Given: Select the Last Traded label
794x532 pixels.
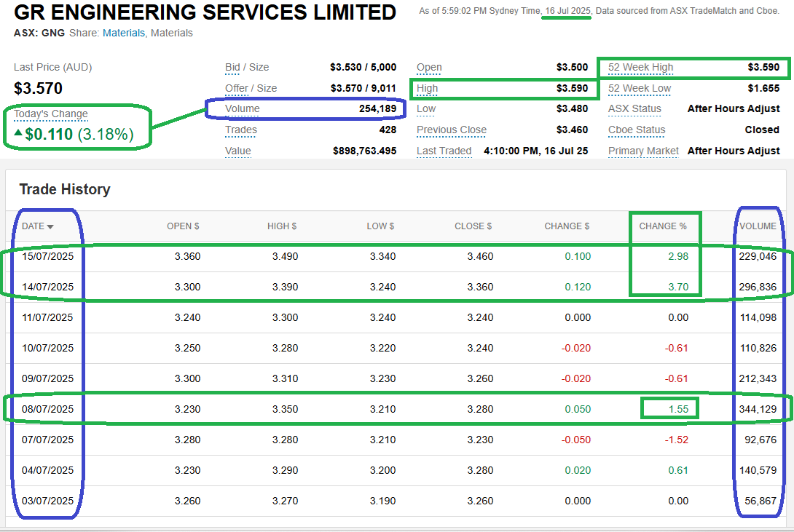Looking at the screenshot, I should (444, 151).
